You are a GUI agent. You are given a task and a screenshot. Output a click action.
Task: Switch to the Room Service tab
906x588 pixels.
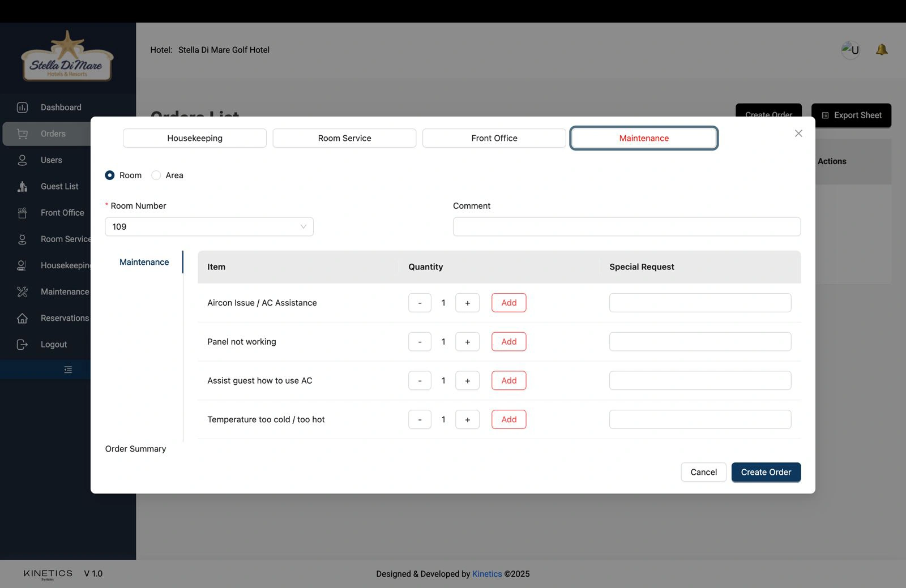(x=344, y=138)
